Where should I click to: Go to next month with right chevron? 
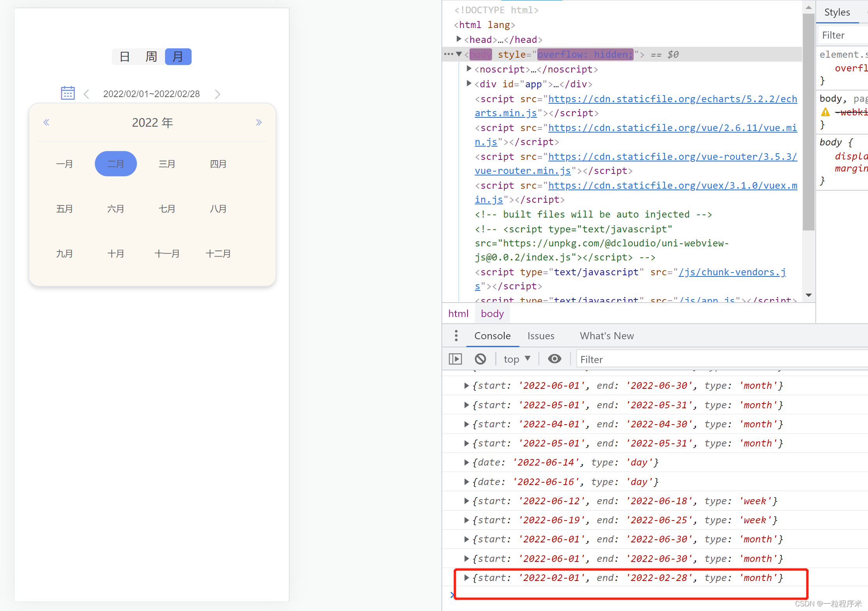(218, 94)
